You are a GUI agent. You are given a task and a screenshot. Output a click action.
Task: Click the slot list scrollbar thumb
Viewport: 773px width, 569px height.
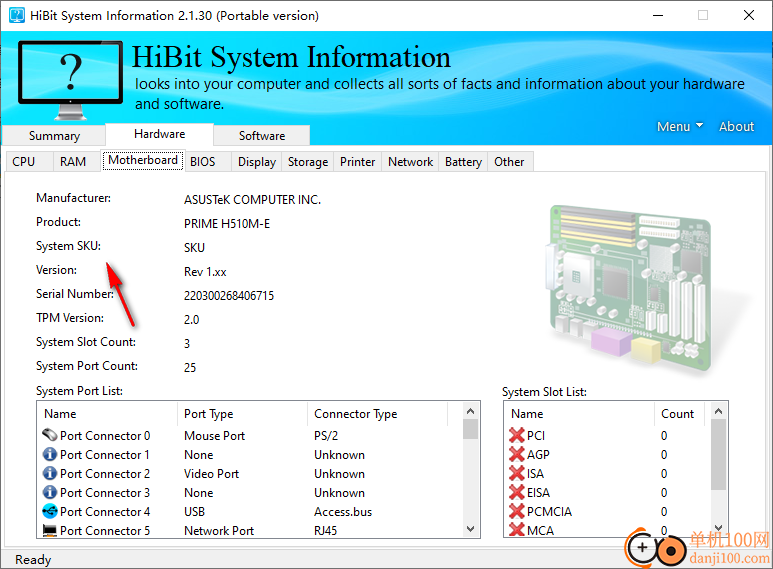click(x=718, y=454)
